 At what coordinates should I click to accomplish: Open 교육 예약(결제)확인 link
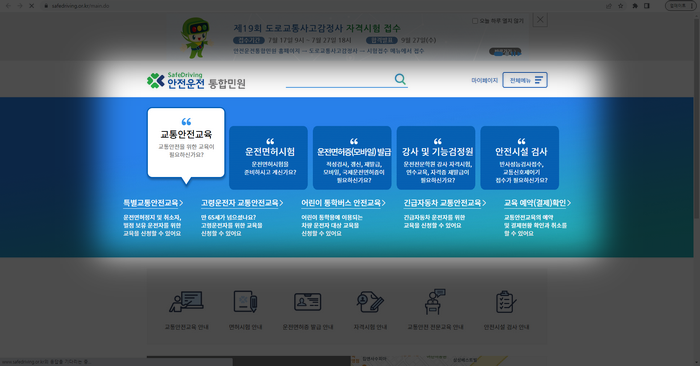click(x=538, y=203)
